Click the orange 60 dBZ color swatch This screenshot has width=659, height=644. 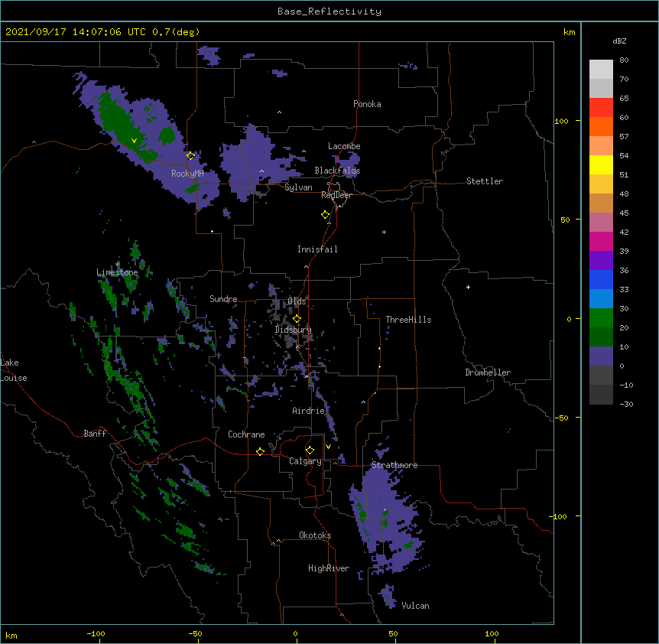[601, 126]
